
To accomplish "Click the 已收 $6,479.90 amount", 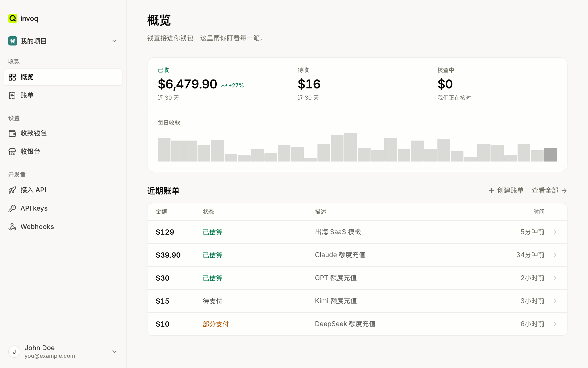I will click(187, 84).
